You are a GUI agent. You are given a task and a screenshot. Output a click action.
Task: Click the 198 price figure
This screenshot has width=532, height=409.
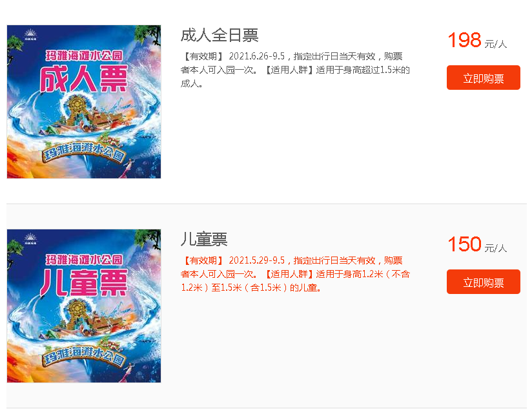(x=464, y=40)
